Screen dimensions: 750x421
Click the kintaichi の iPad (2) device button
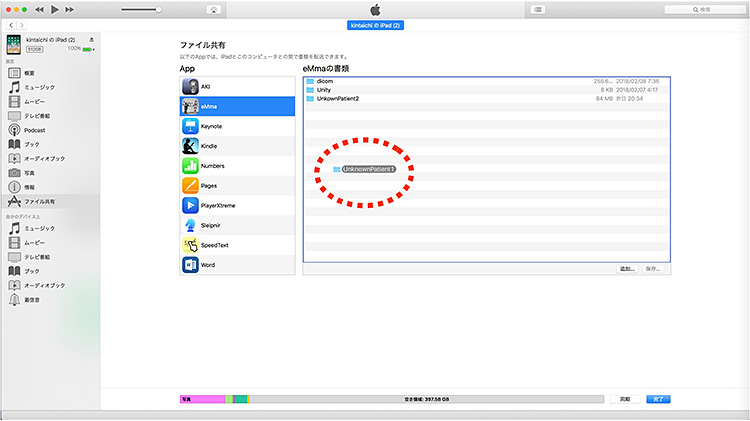[x=375, y=25]
